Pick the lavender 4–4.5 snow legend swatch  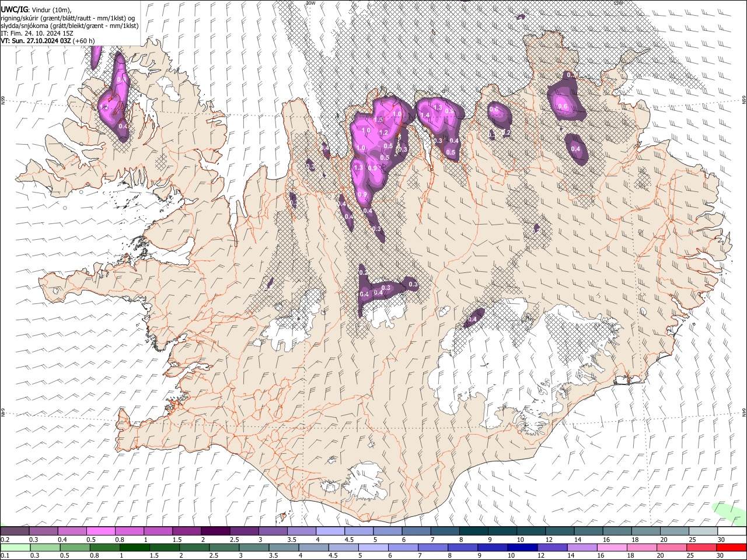point(330,531)
